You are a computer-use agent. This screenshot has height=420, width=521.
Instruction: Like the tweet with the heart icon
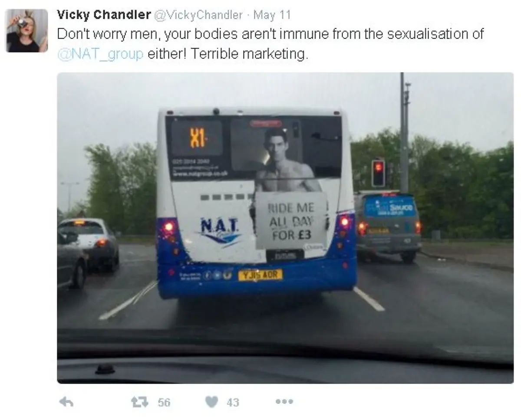pyautogui.click(x=211, y=402)
